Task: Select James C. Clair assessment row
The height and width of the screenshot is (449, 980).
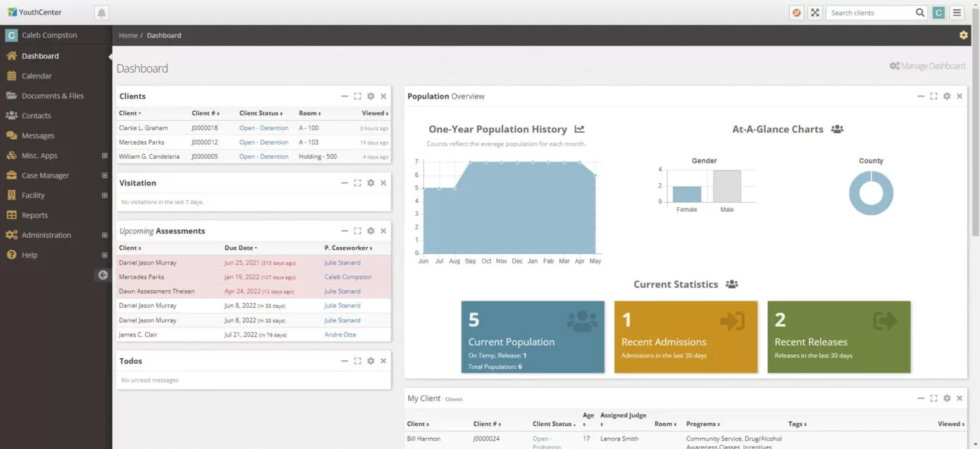Action: click(x=253, y=334)
